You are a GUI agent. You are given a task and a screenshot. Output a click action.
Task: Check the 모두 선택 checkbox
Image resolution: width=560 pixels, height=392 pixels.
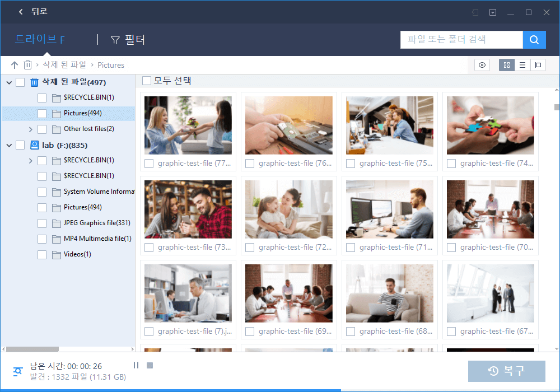point(146,81)
